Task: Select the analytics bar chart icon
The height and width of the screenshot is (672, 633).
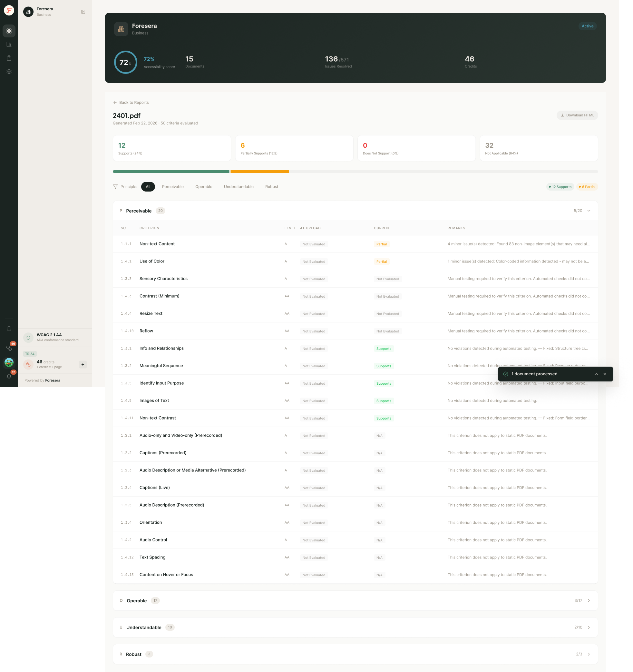Action: coord(9,44)
